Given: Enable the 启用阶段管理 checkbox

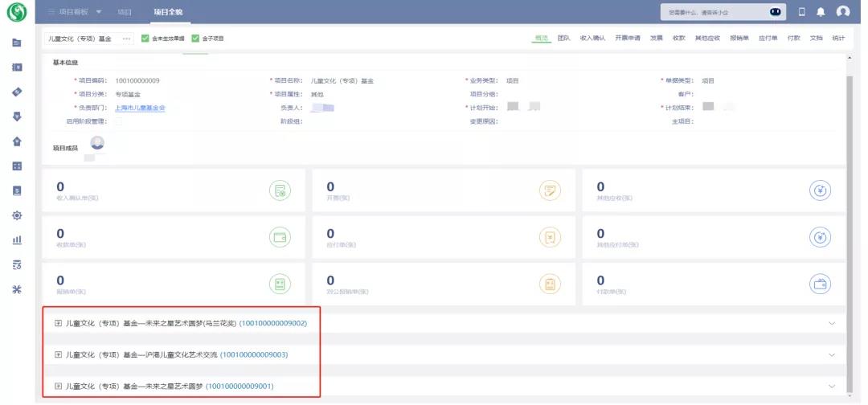Looking at the screenshot, I should point(119,121).
